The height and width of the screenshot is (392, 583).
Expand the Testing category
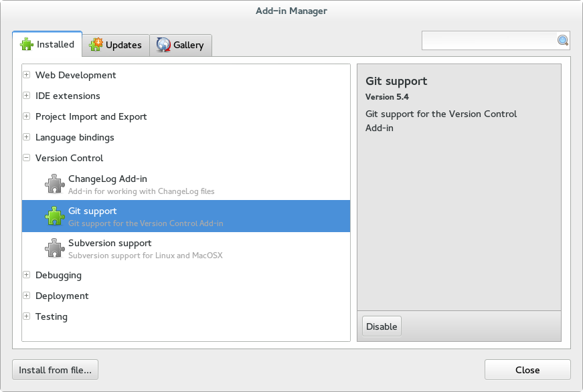[26, 316]
